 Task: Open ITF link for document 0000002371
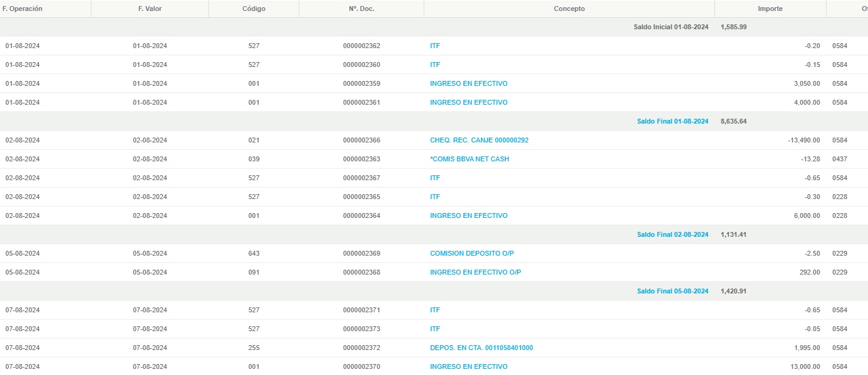tap(435, 310)
